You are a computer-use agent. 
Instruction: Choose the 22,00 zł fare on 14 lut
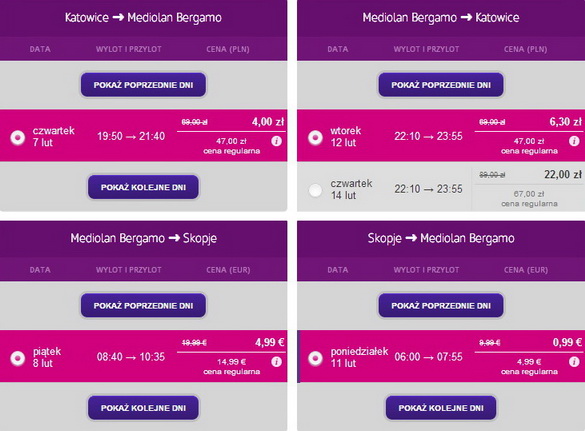[563, 174]
